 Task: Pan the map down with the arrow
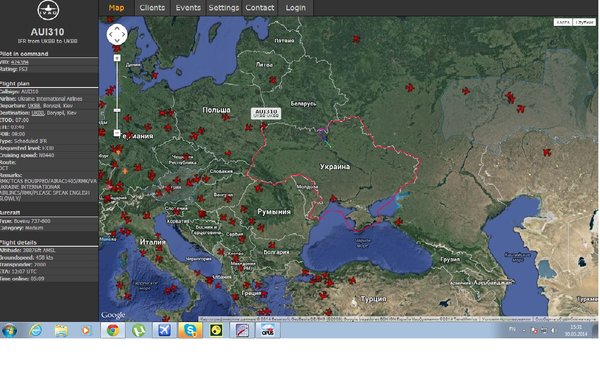(117, 41)
